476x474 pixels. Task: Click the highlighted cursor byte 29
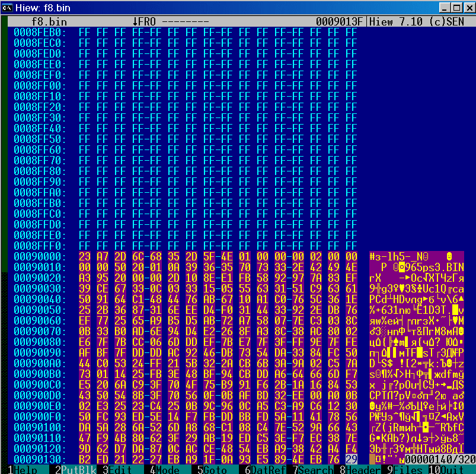pyautogui.click(x=351, y=459)
